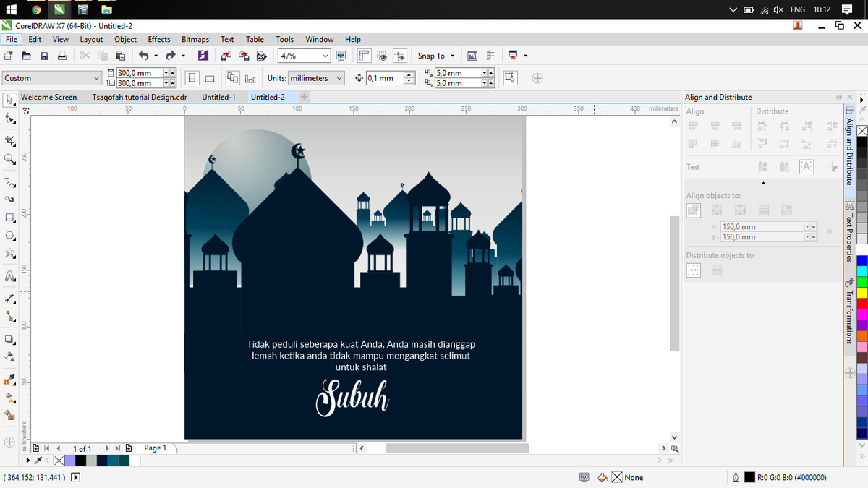Select the Zoom tool in toolbox
The width and height of the screenshot is (868, 488).
(10, 158)
